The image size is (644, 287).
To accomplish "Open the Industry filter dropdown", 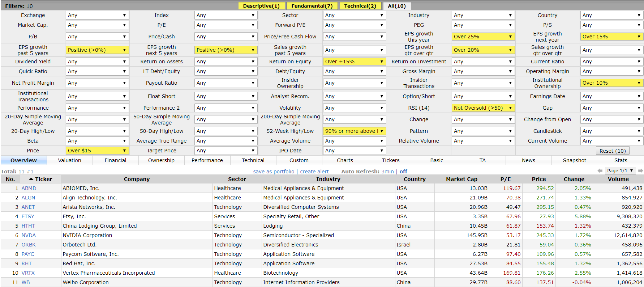I will (x=483, y=15).
